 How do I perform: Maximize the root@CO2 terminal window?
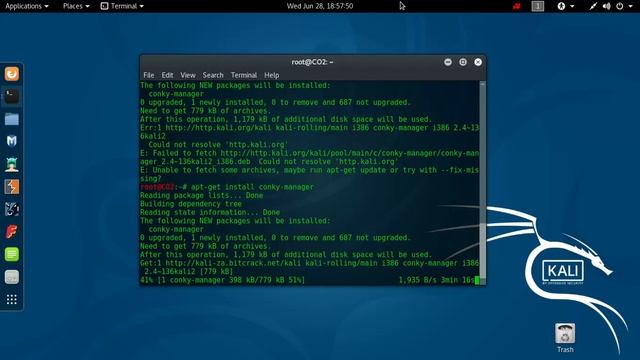(463, 62)
